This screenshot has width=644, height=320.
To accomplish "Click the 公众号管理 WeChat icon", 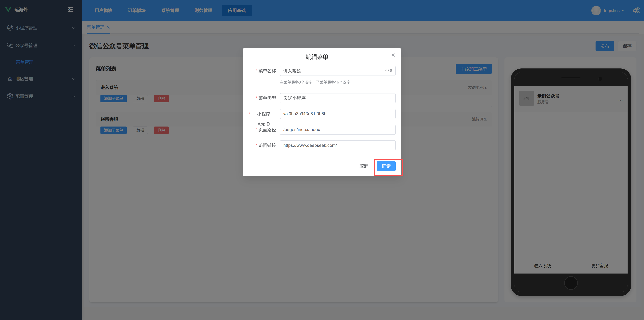I will click(x=10, y=45).
